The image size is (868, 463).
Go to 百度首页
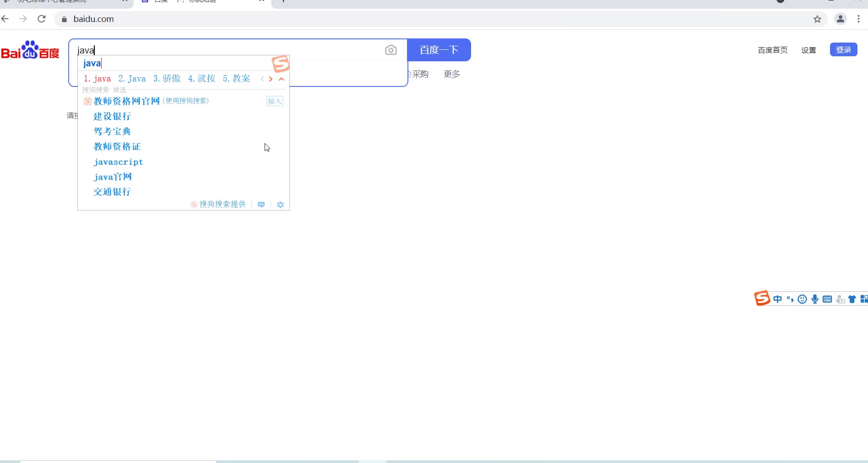(773, 50)
